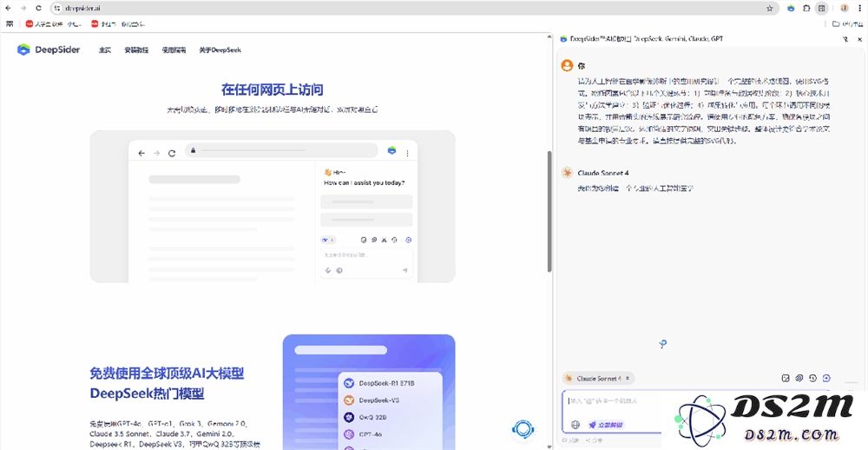The width and height of the screenshot is (868, 450).
Task: Click the rocket quick-action button under the chat input
Action: coord(606,425)
